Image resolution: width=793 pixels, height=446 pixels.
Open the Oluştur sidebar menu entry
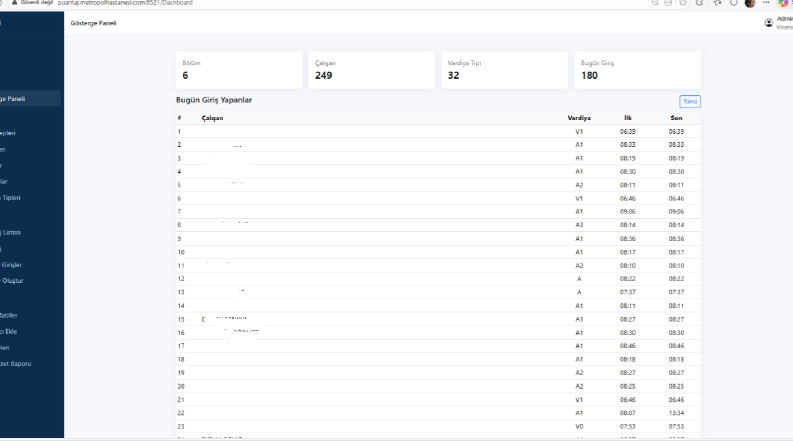click(x=12, y=281)
